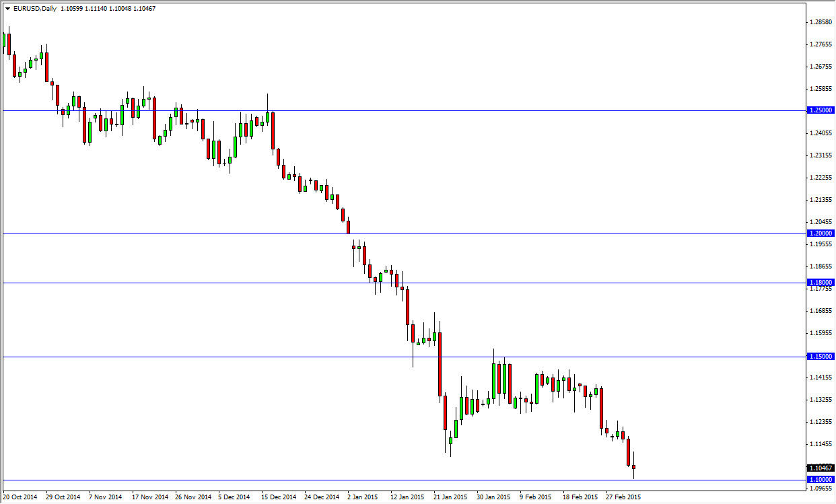The image size is (836, 504).
Task: Select the 1.15000 price level tag
Action: 821,356
